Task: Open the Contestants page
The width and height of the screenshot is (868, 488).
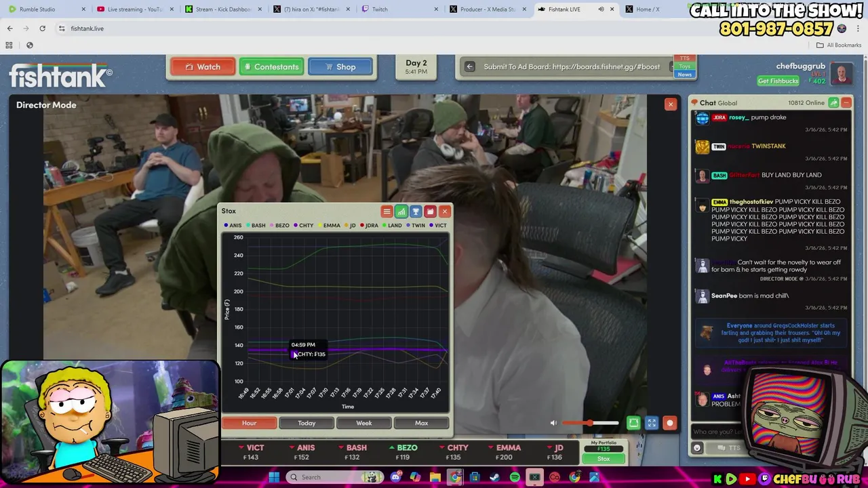Action: tap(271, 67)
